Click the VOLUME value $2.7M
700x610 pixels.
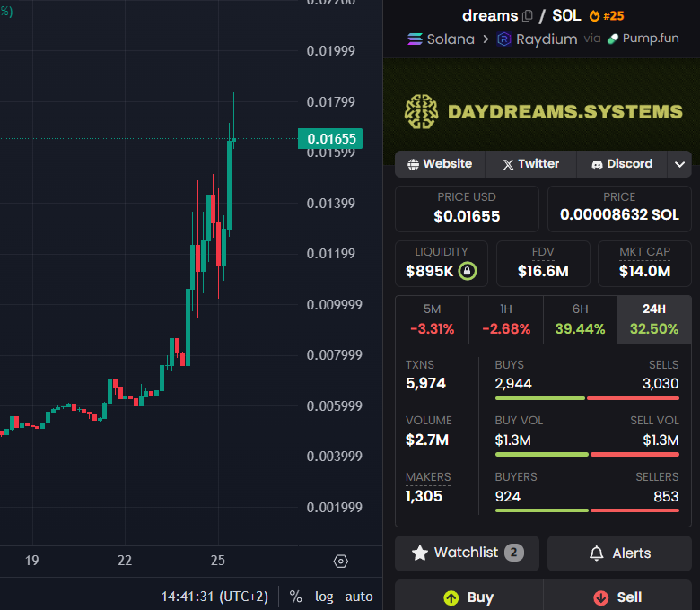(427, 440)
